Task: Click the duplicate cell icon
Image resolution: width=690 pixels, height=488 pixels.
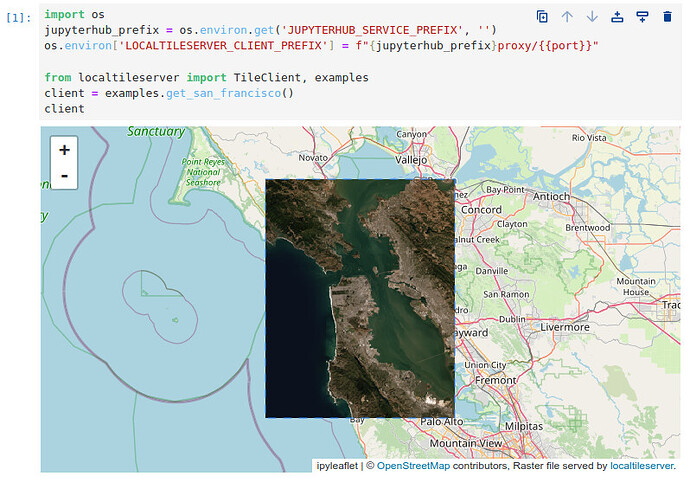Action: 542,16
